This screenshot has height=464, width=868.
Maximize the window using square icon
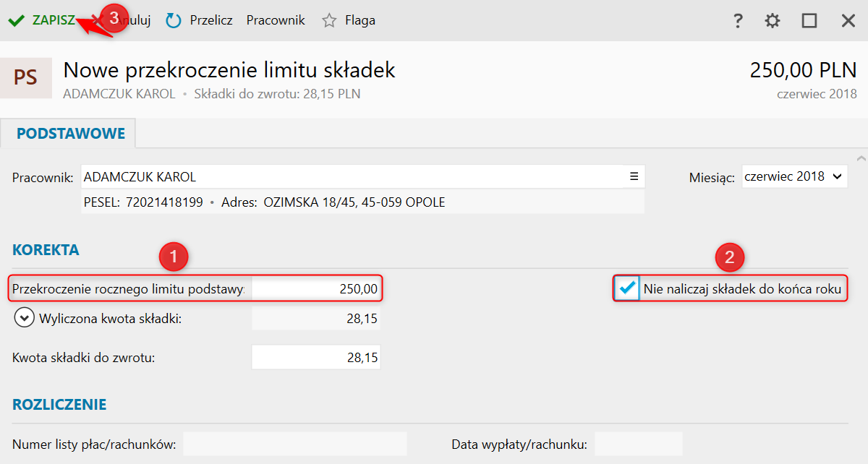pyautogui.click(x=809, y=21)
